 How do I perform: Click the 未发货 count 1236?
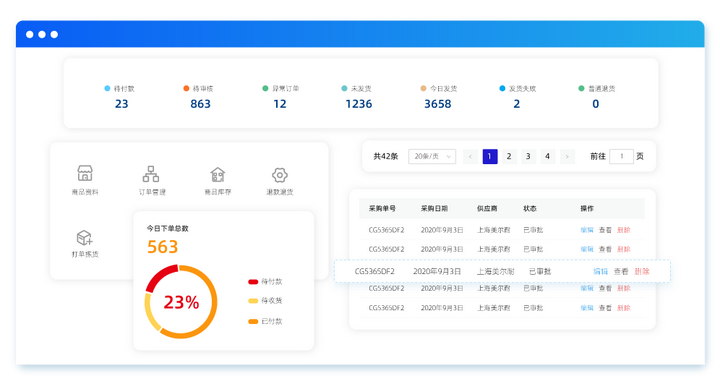(x=359, y=104)
